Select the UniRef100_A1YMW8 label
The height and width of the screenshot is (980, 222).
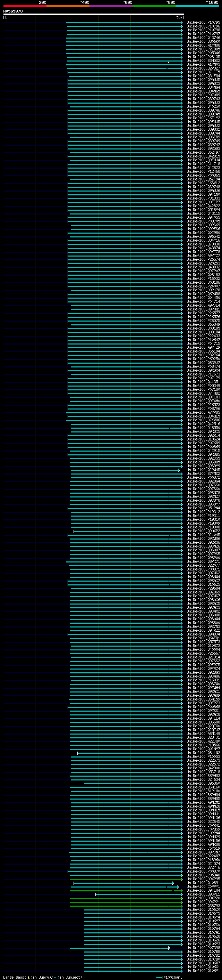point(203,45)
